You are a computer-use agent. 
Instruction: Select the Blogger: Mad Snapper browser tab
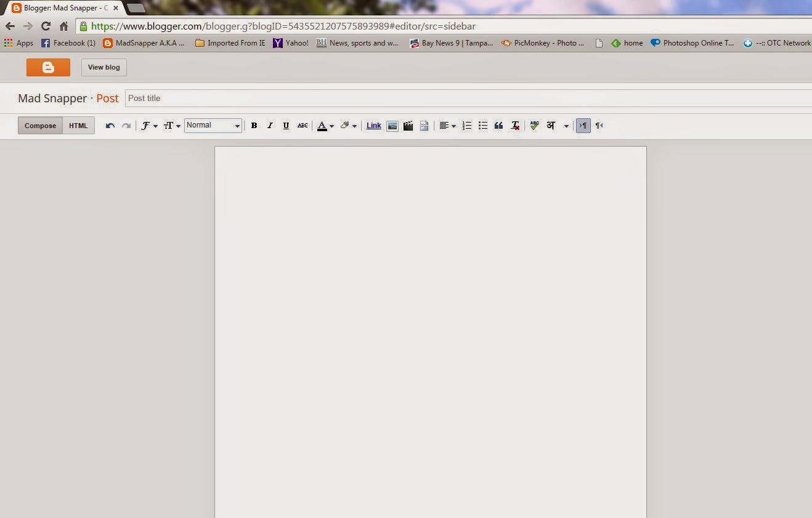pos(65,8)
